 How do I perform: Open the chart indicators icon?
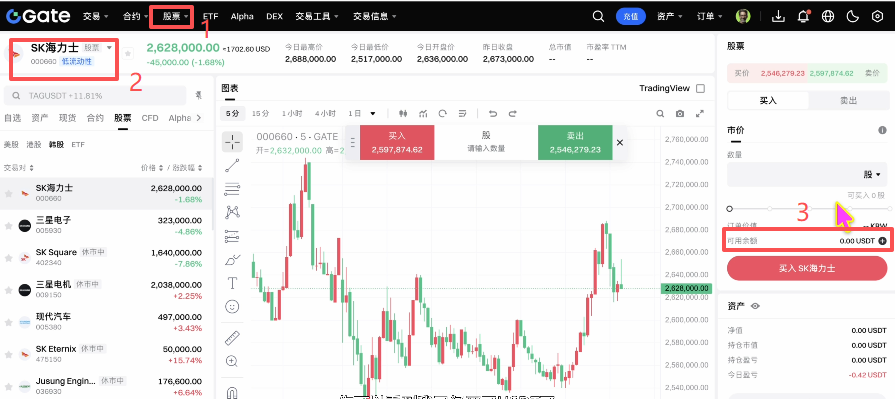[x=423, y=114]
